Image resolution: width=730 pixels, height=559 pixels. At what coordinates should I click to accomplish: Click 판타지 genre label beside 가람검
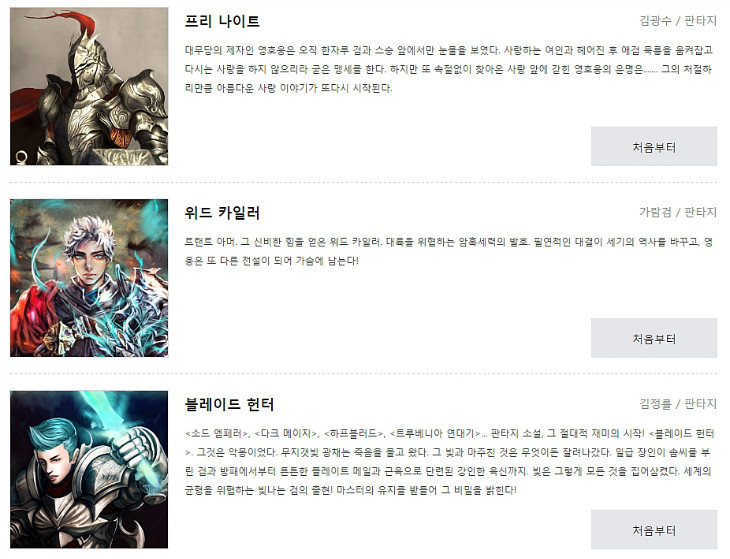[700, 212]
